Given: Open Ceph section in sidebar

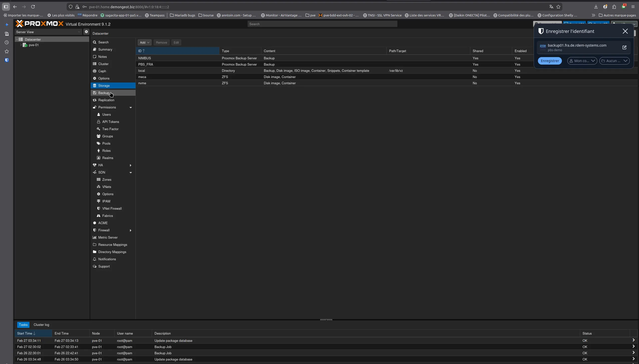Looking at the screenshot, I should (102, 71).
